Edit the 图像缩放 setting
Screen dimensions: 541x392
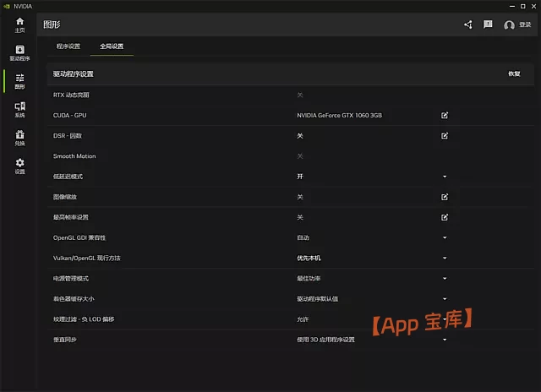[445, 197]
